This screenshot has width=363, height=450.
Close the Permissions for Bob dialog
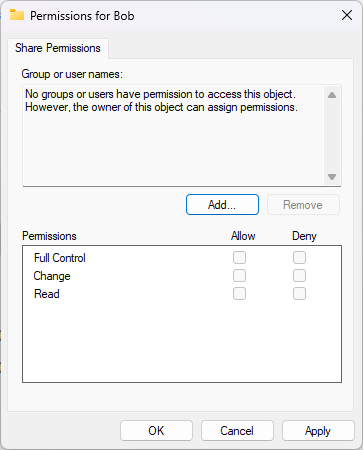tap(347, 15)
